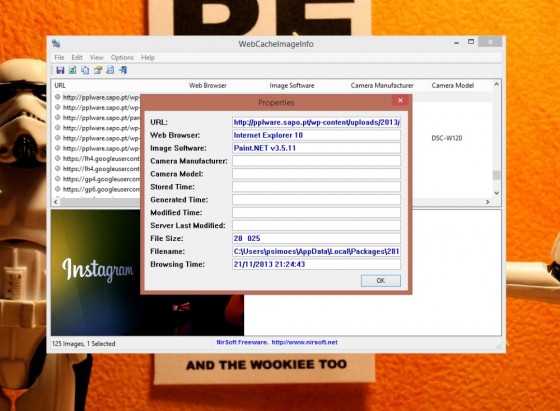Click the Copy Selected Items toolbar icon
This screenshot has width=560, height=411.
pyautogui.click(x=85, y=70)
